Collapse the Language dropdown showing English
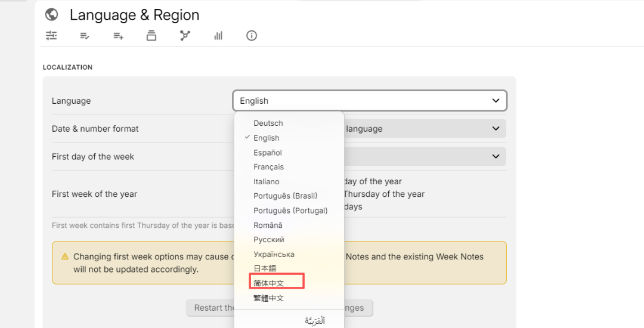This screenshot has height=328, width=644. pyautogui.click(x=370, y=101)
